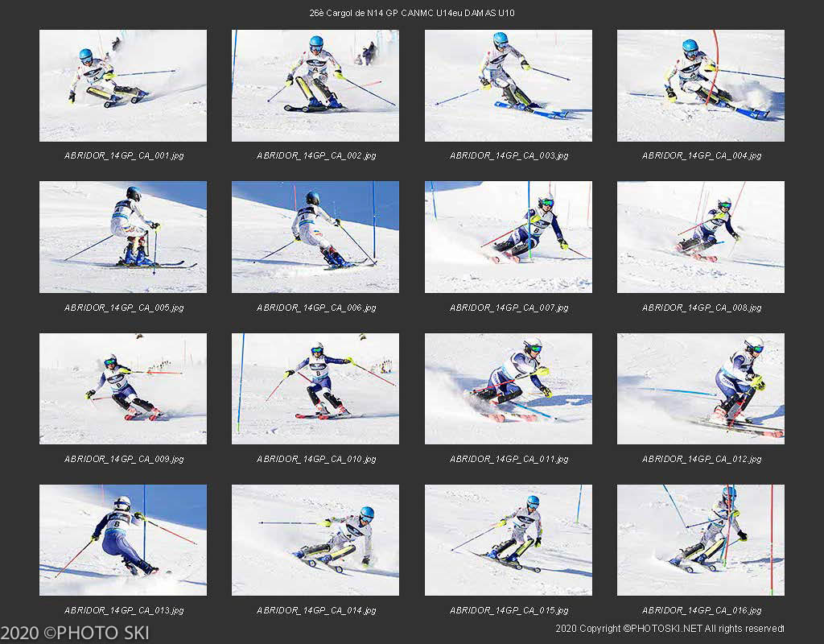Open the photo thumbnail for ABRIDOR_14GP_CA_001.jpg
Screen dimensions: 824x644
click(123, 86)
